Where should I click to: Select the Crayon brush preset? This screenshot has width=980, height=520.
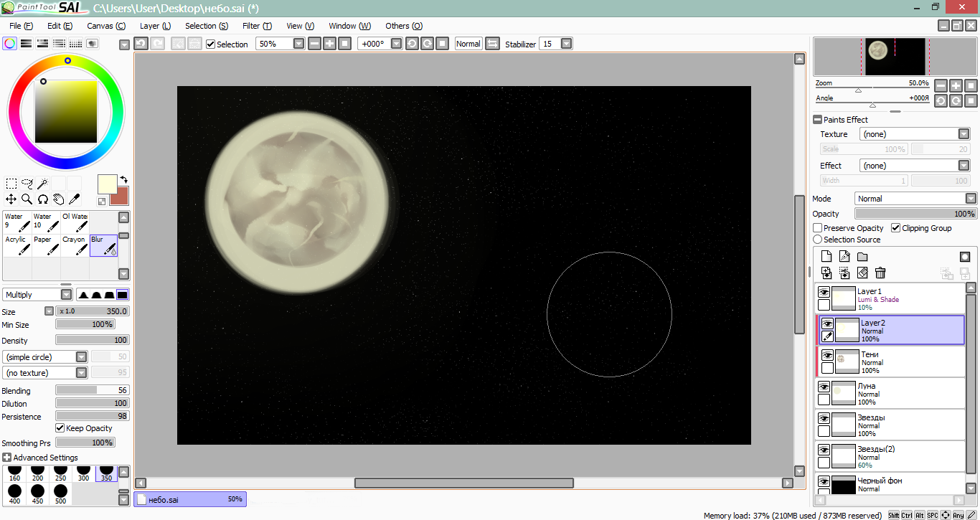(75, 245)
